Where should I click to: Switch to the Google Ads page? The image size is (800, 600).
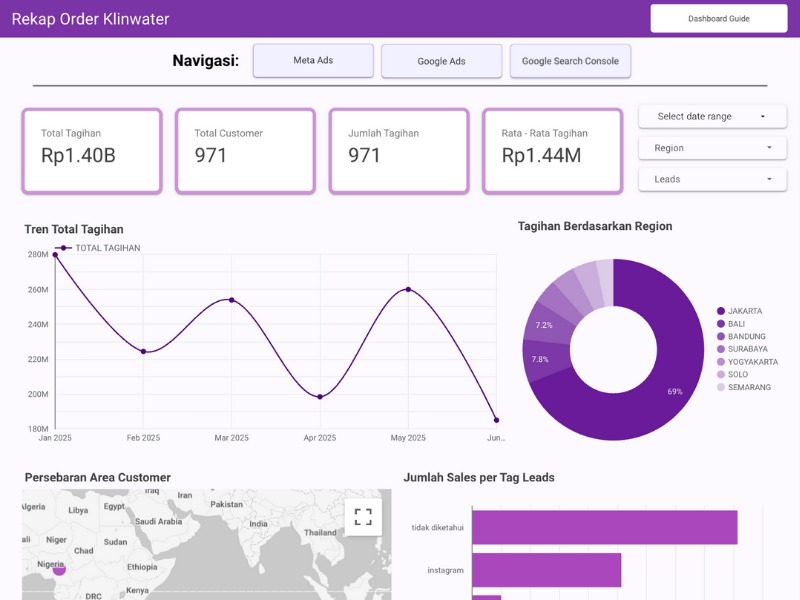(441, 61)
